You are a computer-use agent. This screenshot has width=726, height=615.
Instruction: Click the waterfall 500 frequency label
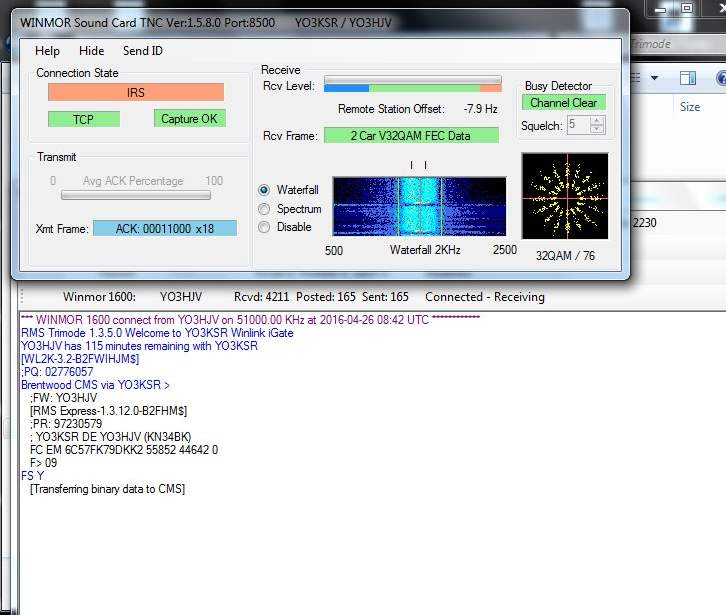tap(334, 251)
